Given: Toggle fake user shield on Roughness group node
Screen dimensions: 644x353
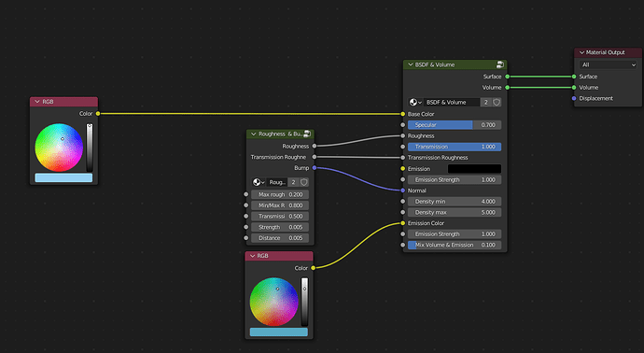Looking at the screenshot, I should click(304, 182).
